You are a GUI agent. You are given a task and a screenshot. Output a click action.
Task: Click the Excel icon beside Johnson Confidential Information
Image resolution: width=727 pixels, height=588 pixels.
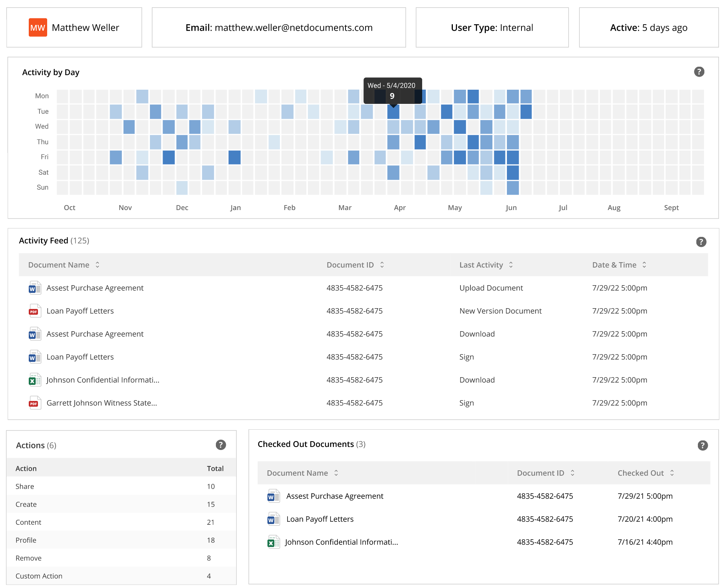tap(35, 380)
